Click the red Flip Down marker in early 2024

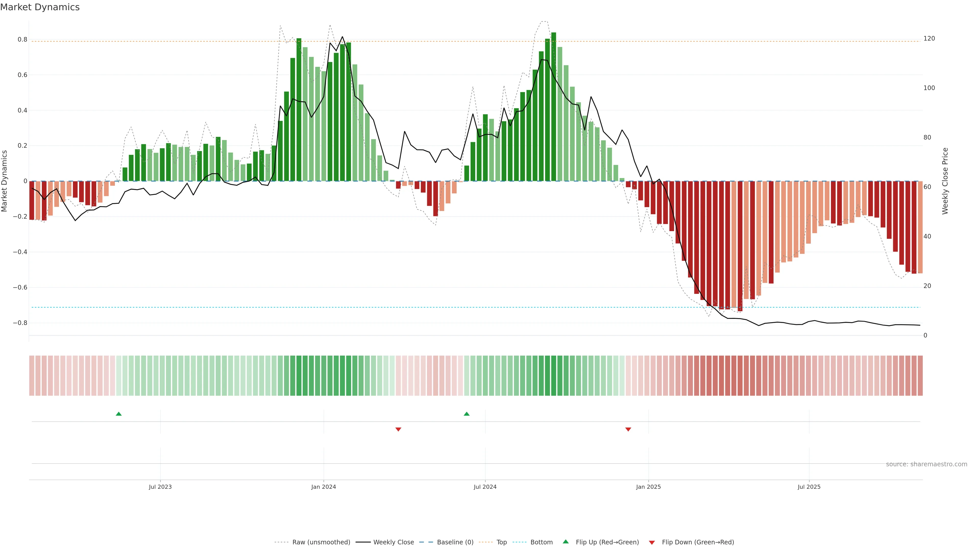398,429
